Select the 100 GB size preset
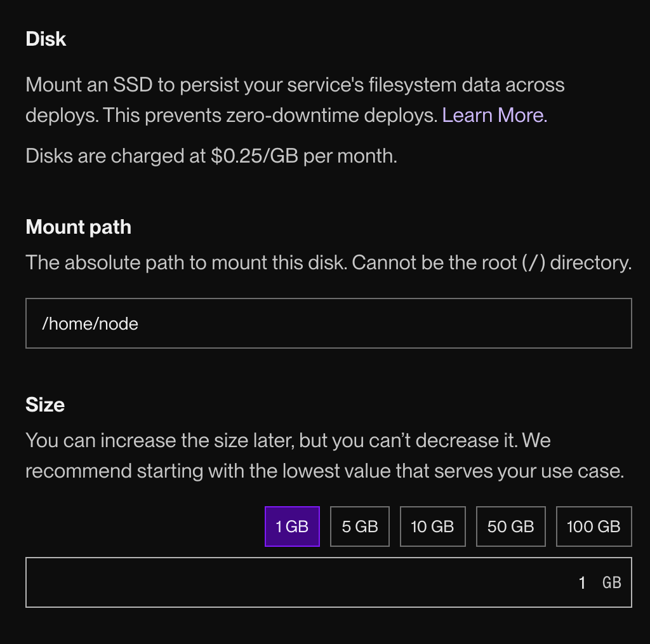650x644 pixels. coord(594,526)
